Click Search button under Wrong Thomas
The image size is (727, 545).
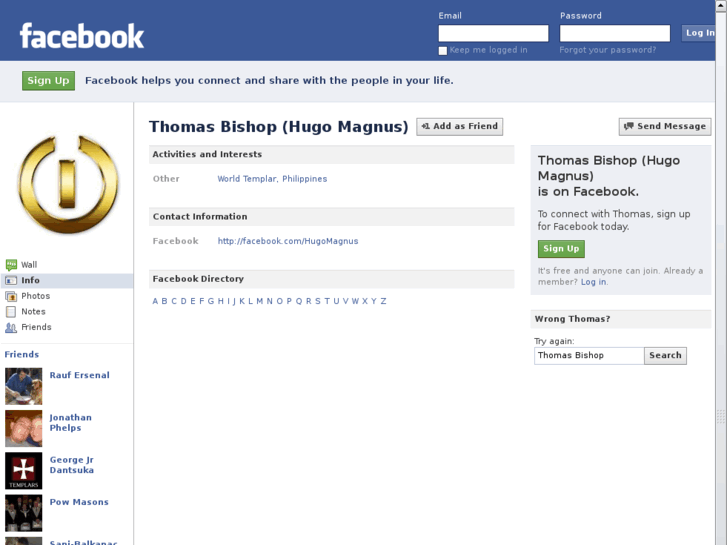(665, 355)
